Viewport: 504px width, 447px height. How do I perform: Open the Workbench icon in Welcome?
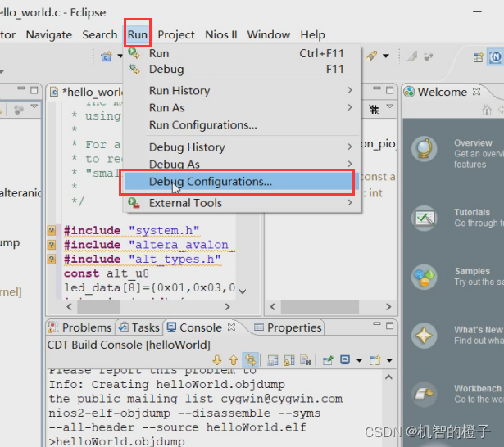click(x=425, y=394)
